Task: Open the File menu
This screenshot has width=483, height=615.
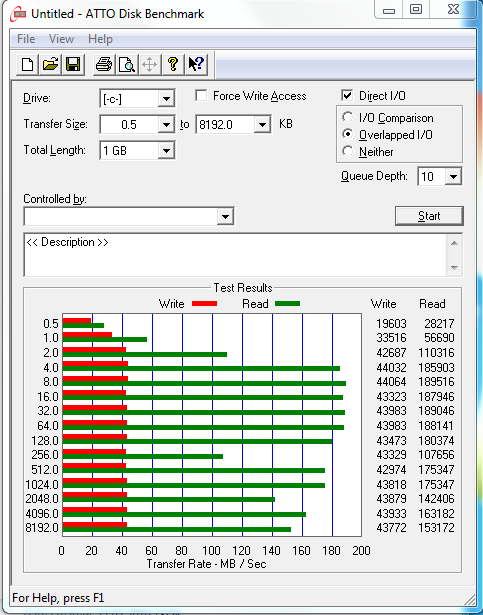Action: (26, 39)
